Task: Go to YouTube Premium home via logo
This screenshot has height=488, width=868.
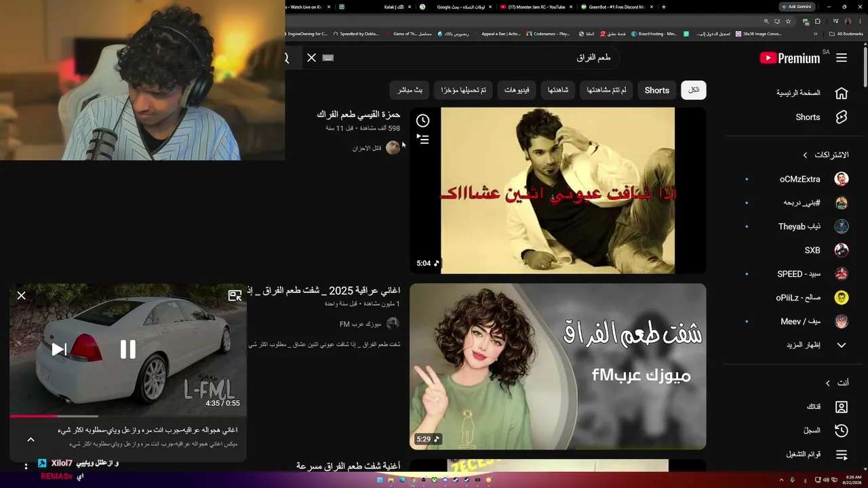Action: (790, 58)
